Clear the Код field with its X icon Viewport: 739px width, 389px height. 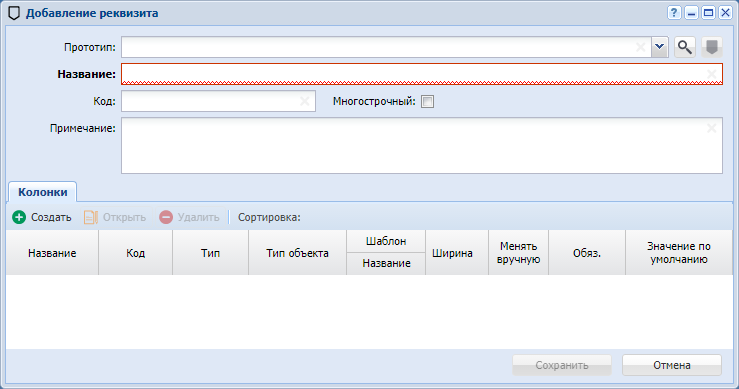(x=304, y=101)
